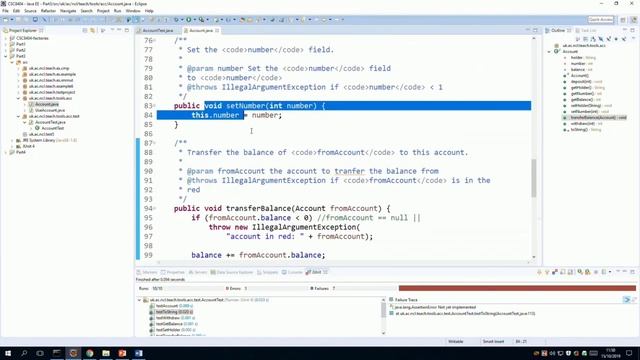Minimize the Project Explorer view
This screenshot has height=360, width=640.
[120, 31]
